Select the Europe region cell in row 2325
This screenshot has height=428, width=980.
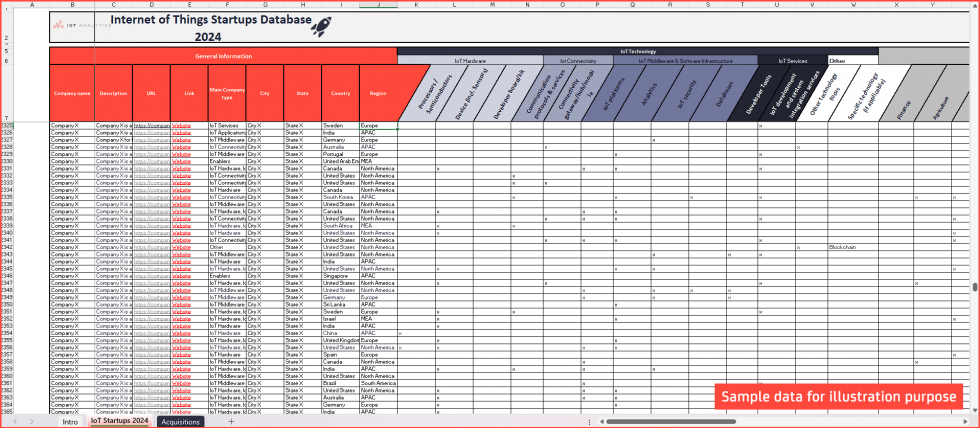tap(378, 126)
